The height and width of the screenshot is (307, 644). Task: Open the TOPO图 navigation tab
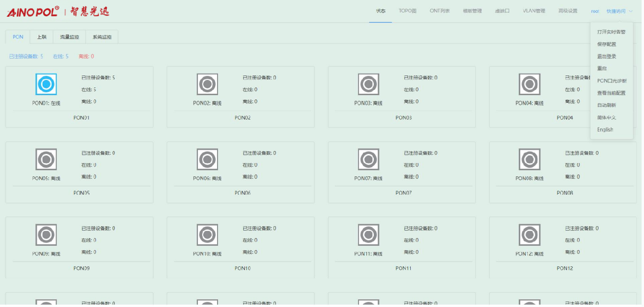[407, 11]
